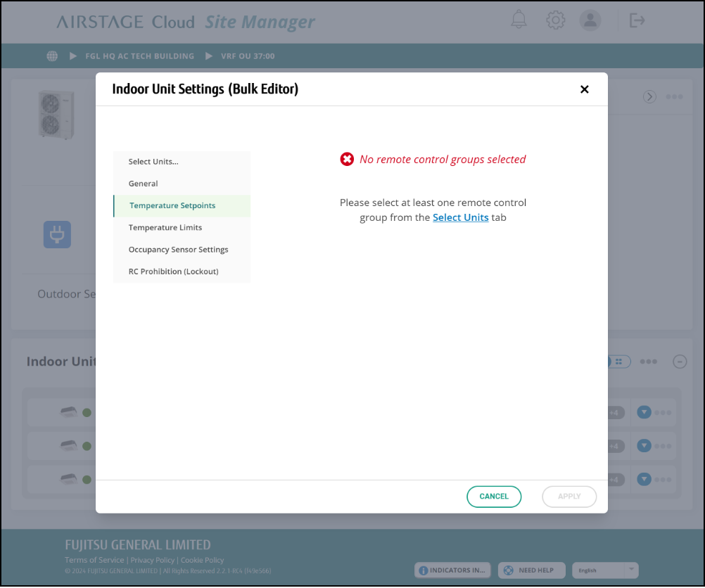Select the Temperature Limits tab
This screenshot has height=588, width=705.
[165, 228]
